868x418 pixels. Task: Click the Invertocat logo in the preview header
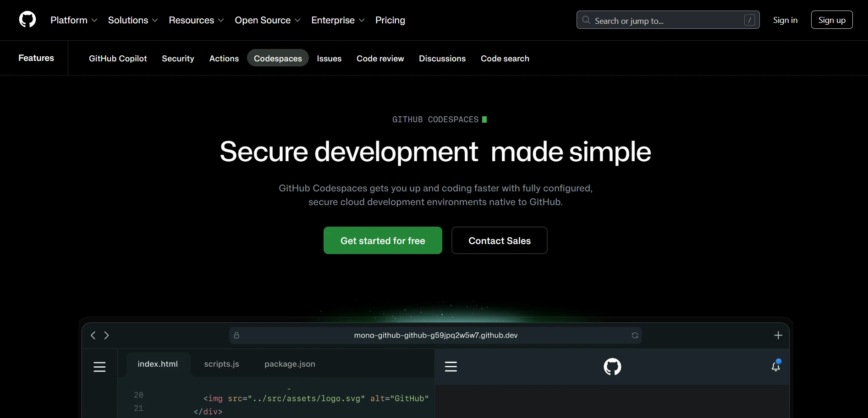(x=612, y=367)
